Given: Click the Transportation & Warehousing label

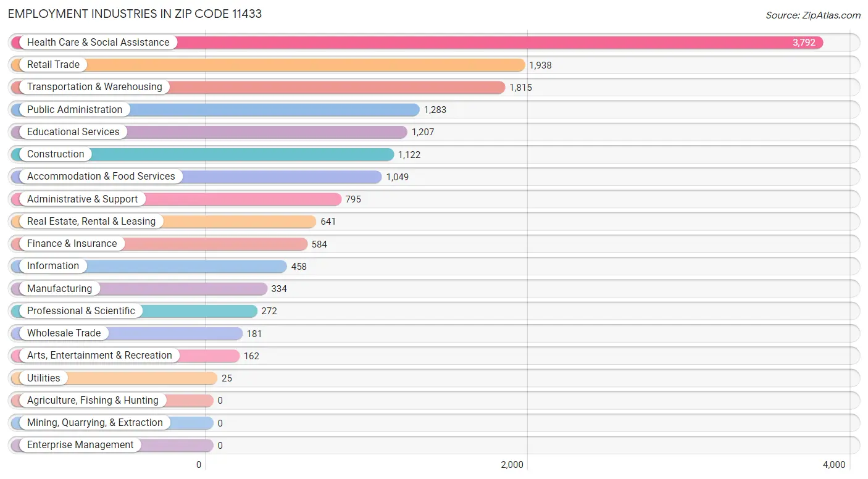Looking at the screenshot, I should point(94,87).
